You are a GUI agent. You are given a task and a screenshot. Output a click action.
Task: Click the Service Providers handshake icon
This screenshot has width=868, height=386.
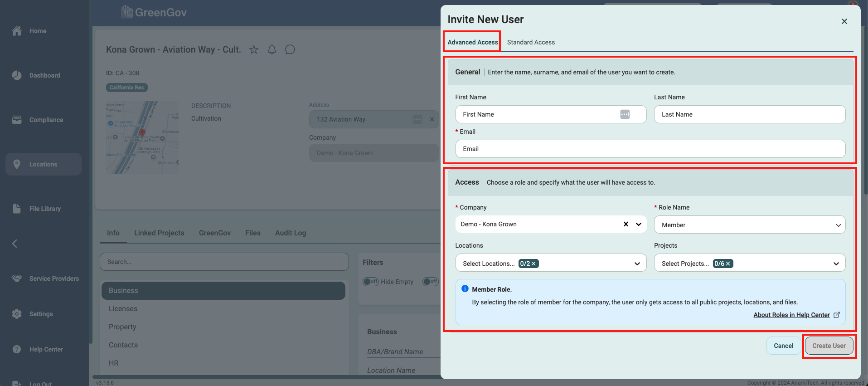(x=17, y=279)
